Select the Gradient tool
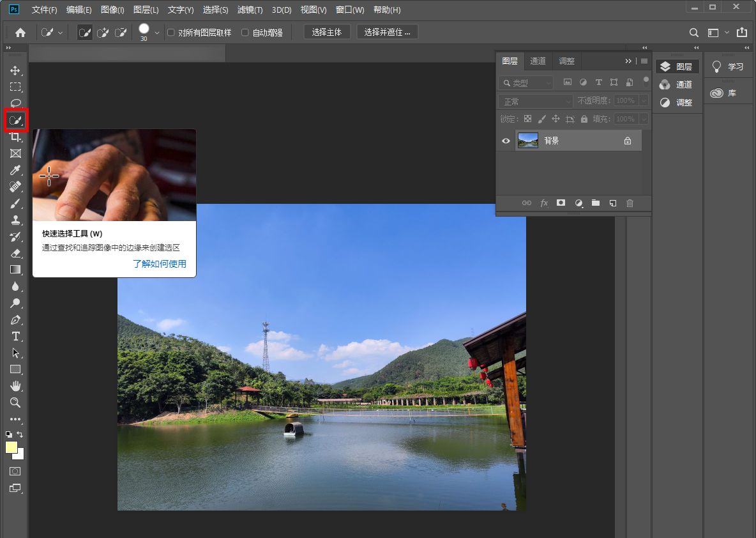 tap(15, 270)
